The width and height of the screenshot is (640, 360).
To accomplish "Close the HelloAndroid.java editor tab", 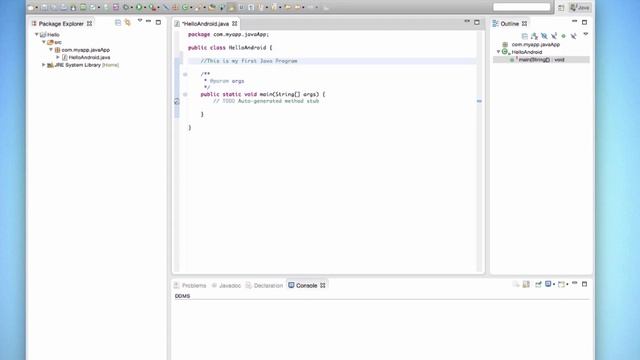I will click(235, 24).
